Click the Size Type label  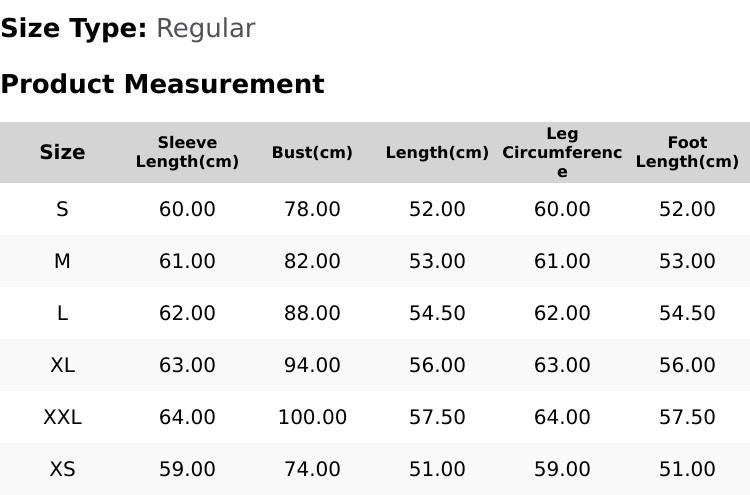point(74,29)
